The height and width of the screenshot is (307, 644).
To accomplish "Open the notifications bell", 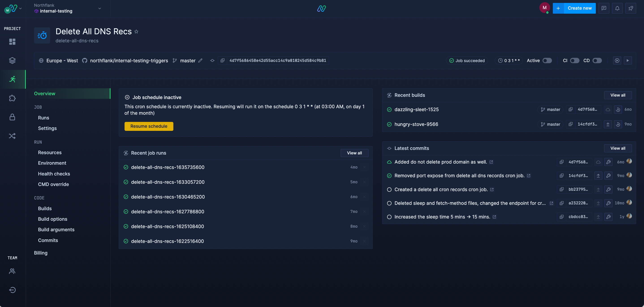I will tap(617, 8).
